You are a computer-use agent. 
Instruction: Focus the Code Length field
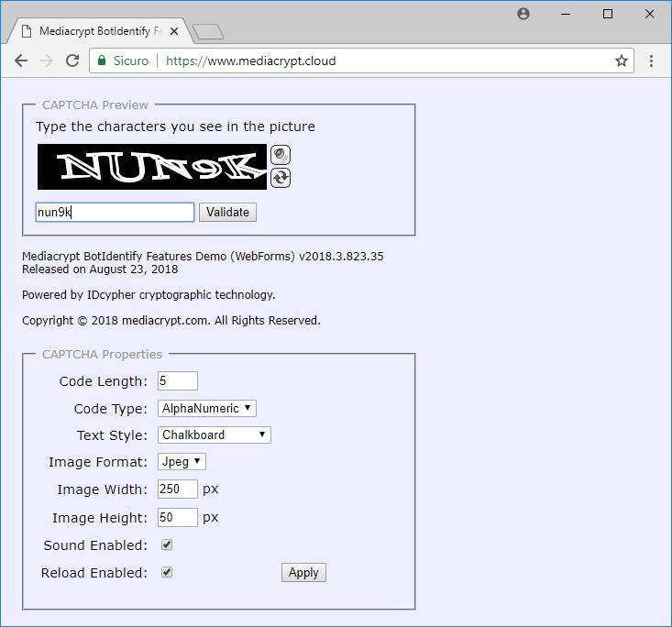coord(178,381)
